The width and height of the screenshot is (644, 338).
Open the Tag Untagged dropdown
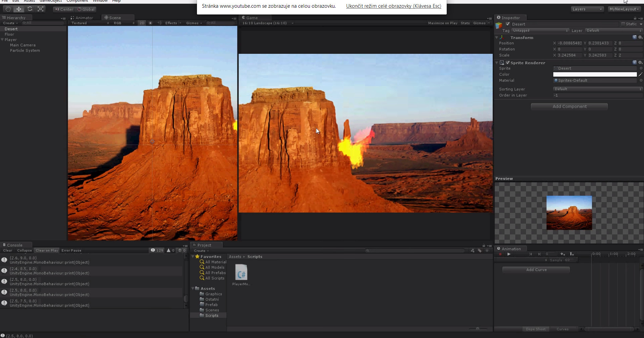coord(540,31)
